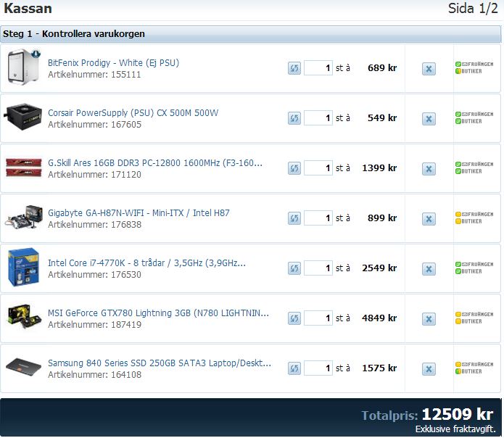Remove Gigabyte GA-H87N-WIFI from cart
The height and width of the screenshot is (438, 504).
[429, 219]
